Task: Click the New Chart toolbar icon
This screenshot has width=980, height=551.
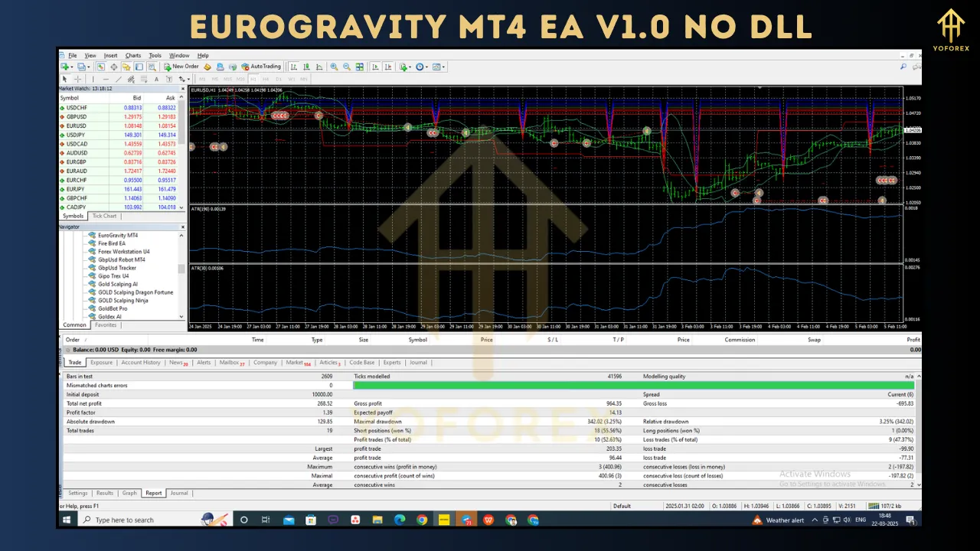Action: (64, 67)
